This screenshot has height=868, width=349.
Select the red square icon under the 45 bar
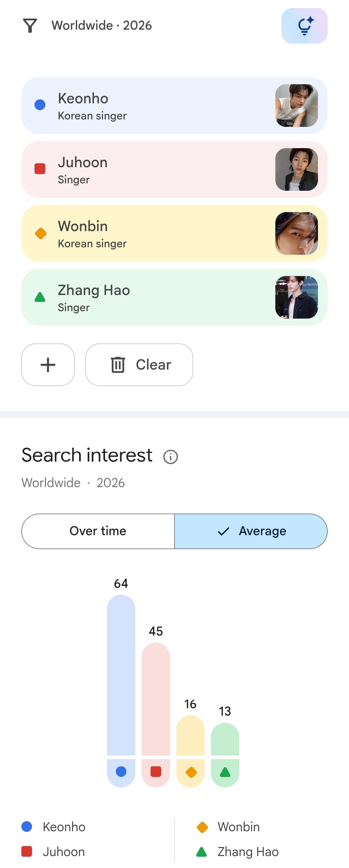[156, 771]
